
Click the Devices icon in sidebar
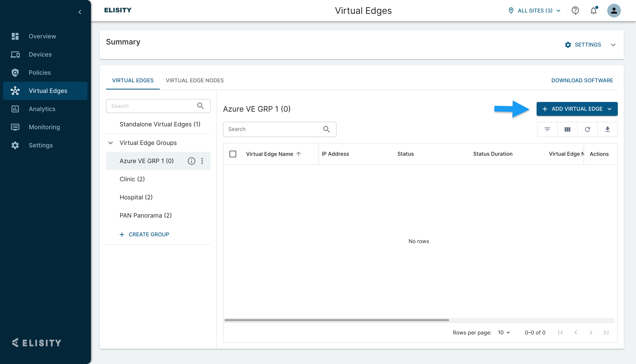[15, 54]
